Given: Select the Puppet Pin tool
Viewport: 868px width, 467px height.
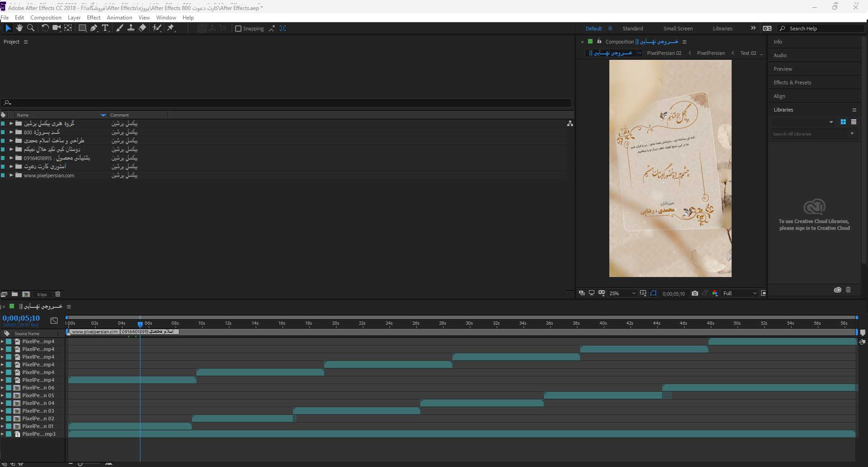Looking at the screenshot, I should [x=171, y=28].
